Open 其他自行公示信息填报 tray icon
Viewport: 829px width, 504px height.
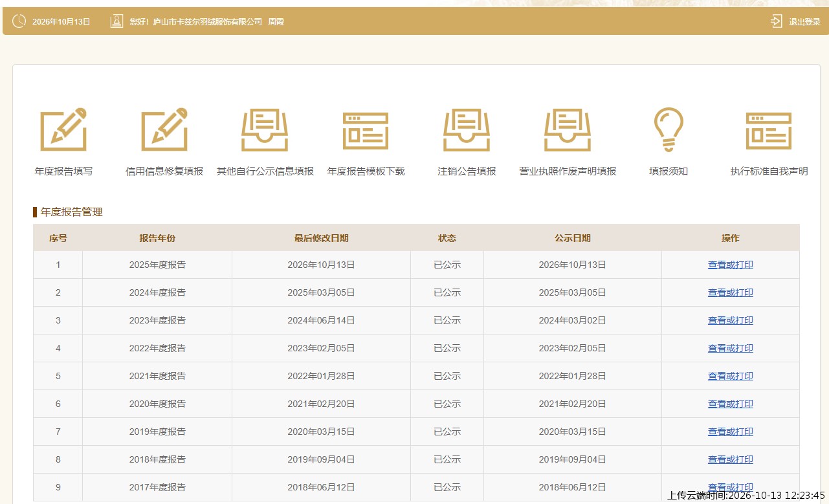(265, 130)
